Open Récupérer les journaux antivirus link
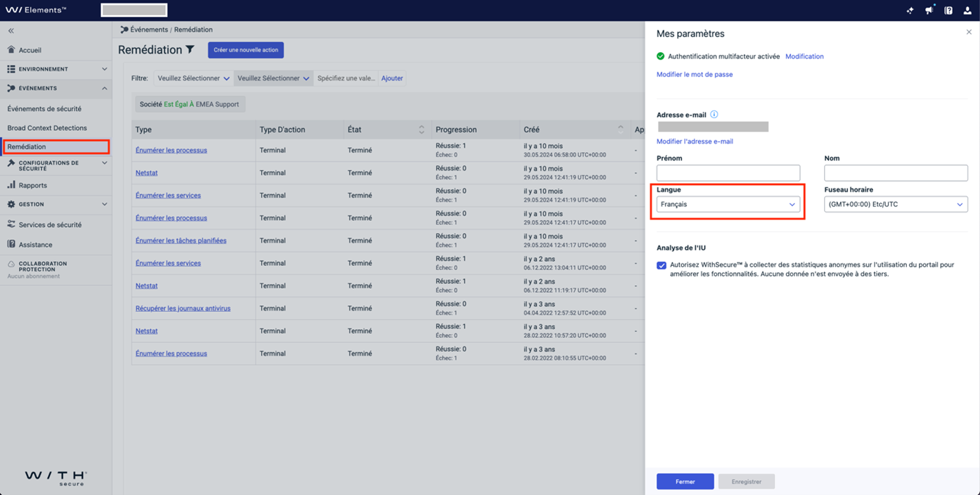980x495 pixels. coord(183,309)
